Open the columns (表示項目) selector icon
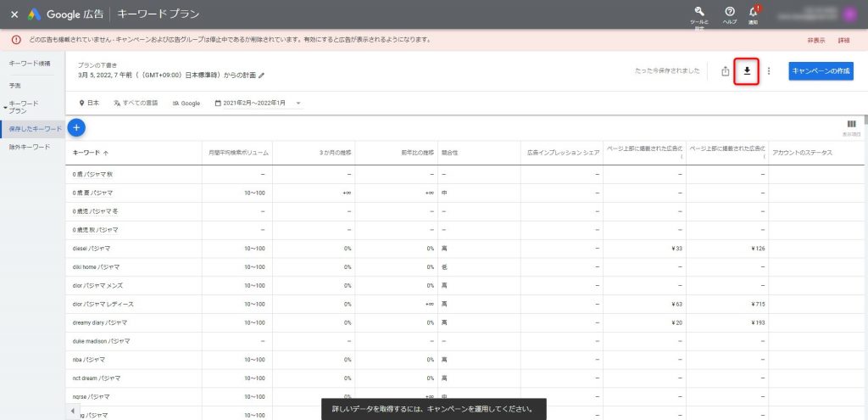This screenshot has width=868, height=420. [851, 125]
